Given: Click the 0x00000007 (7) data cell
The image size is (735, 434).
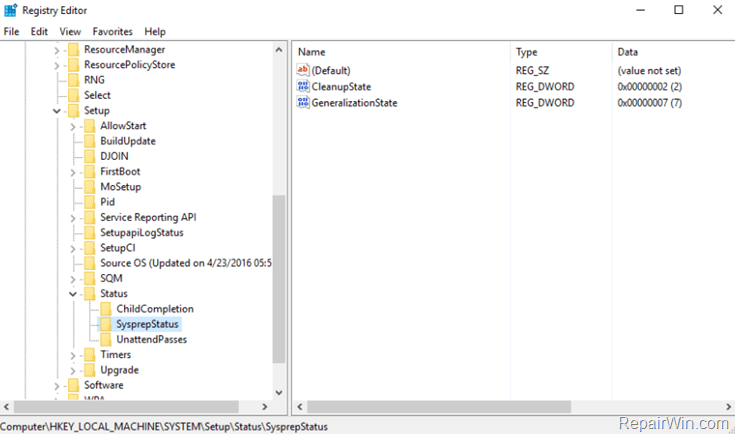Looking at the screenshot, I should pyautogui.click(x=649, y=103).
